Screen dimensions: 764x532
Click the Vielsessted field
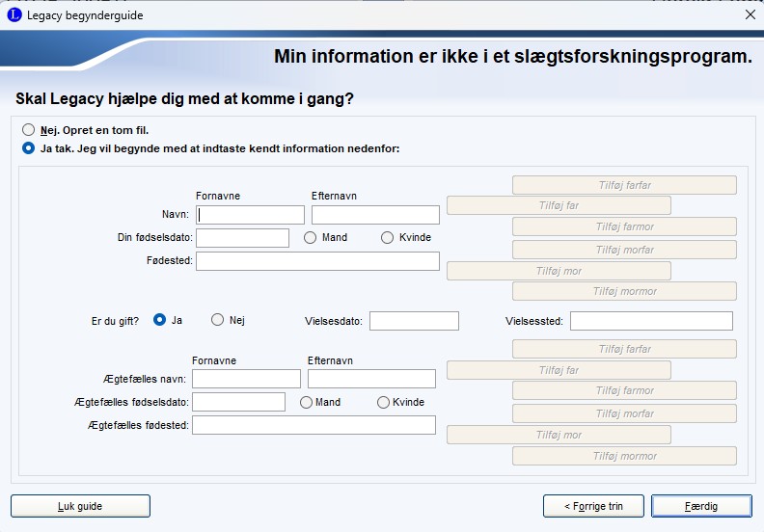coord(651,321)
